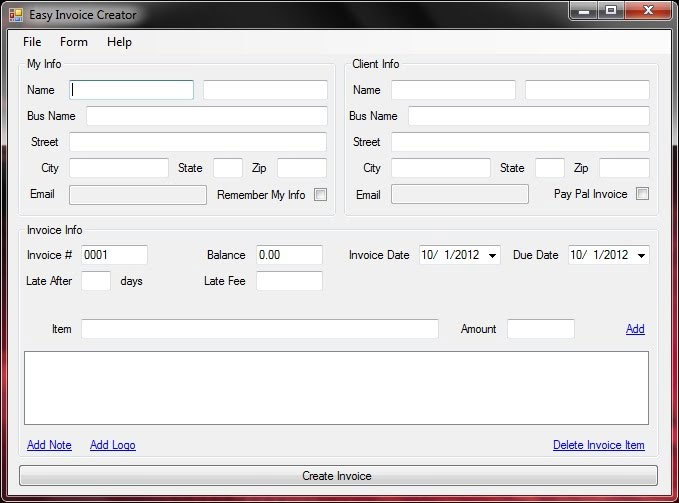Click the Late After days field
Image resolution: width=679 pixels, height=503 pixels.
[96, 281]
